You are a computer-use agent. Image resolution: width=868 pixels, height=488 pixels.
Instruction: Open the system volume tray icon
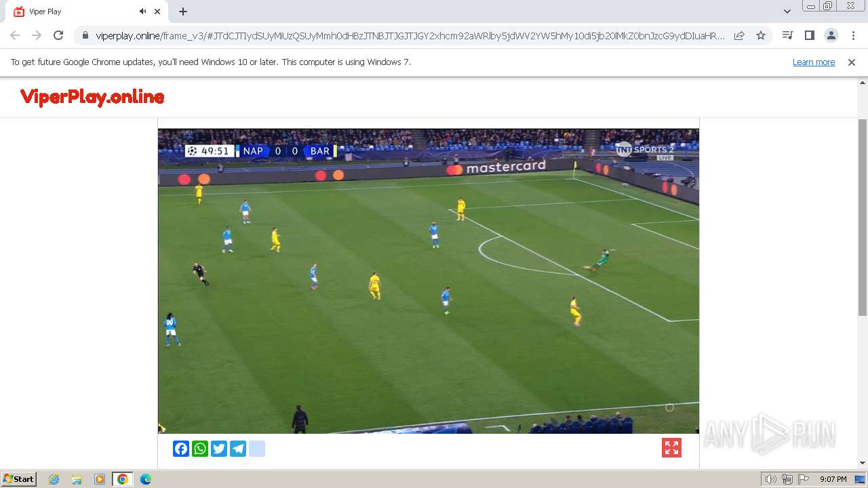(771, 479)
